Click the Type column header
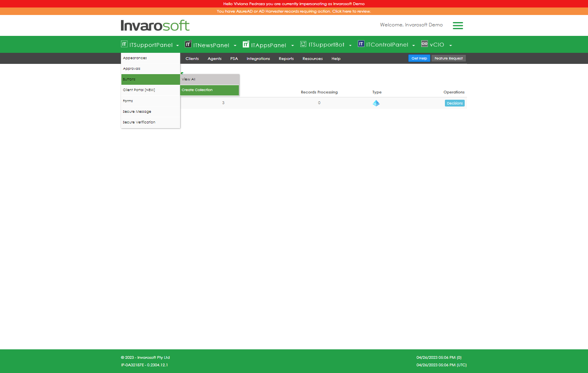The height and width of the screenshot is (373, 588). tap(377, 92)
